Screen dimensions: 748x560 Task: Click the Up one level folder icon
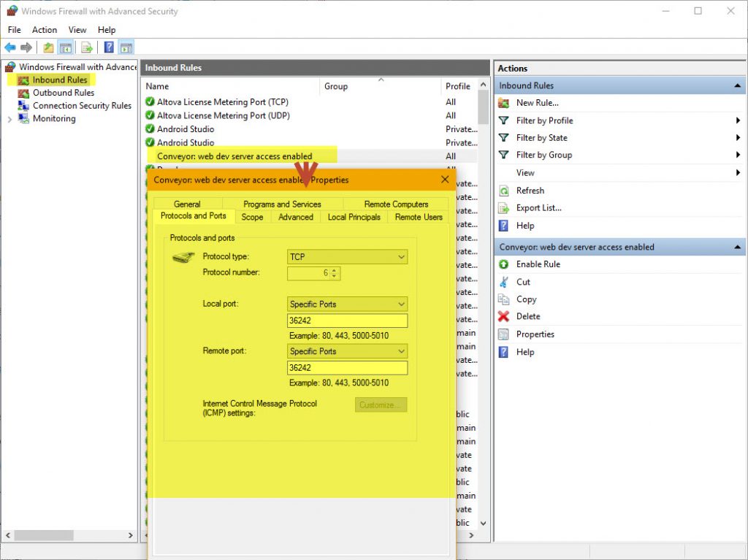[48, 47]
